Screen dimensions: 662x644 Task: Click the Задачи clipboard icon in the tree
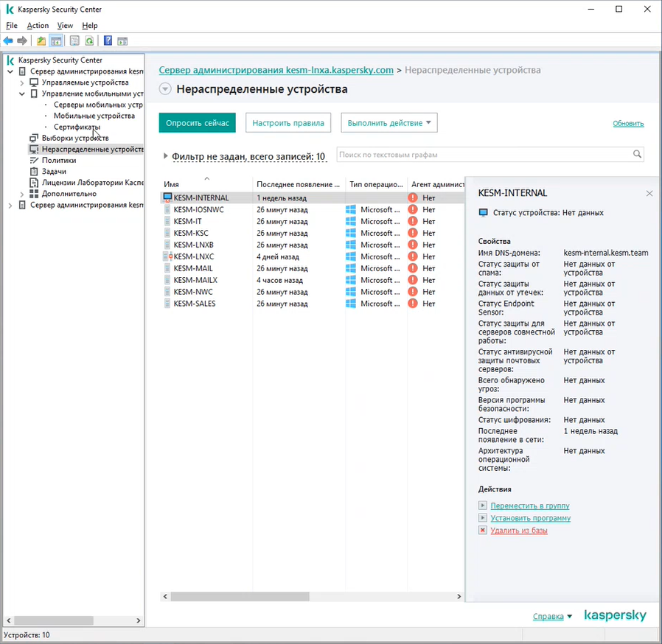pyautogui.click(x=34, y=171)
